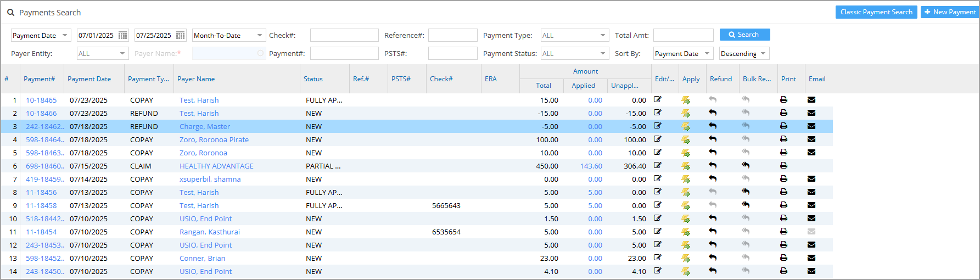
Task: Apply payment 598-18452 for Conner, Brian
Action: click(686, 258)
